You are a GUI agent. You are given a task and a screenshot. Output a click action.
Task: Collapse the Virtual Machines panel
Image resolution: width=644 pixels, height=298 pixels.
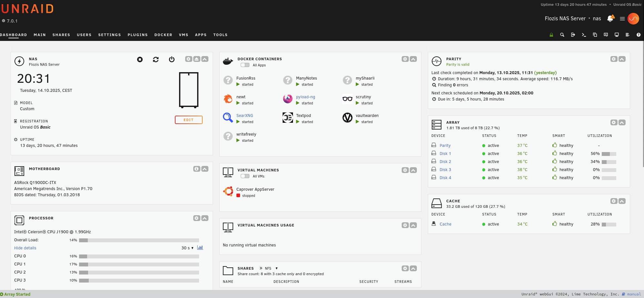coord(413,170)
